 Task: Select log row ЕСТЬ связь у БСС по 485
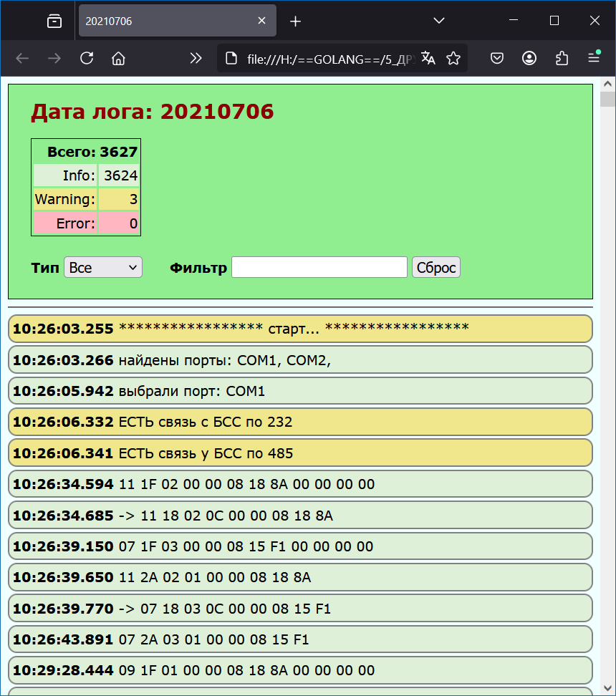(301, 453)
